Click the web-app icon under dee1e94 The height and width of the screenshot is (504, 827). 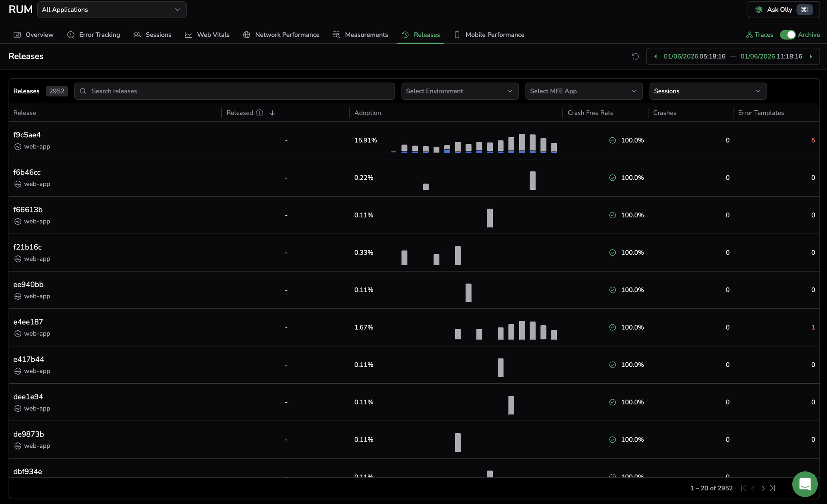(x=18, y=408)
